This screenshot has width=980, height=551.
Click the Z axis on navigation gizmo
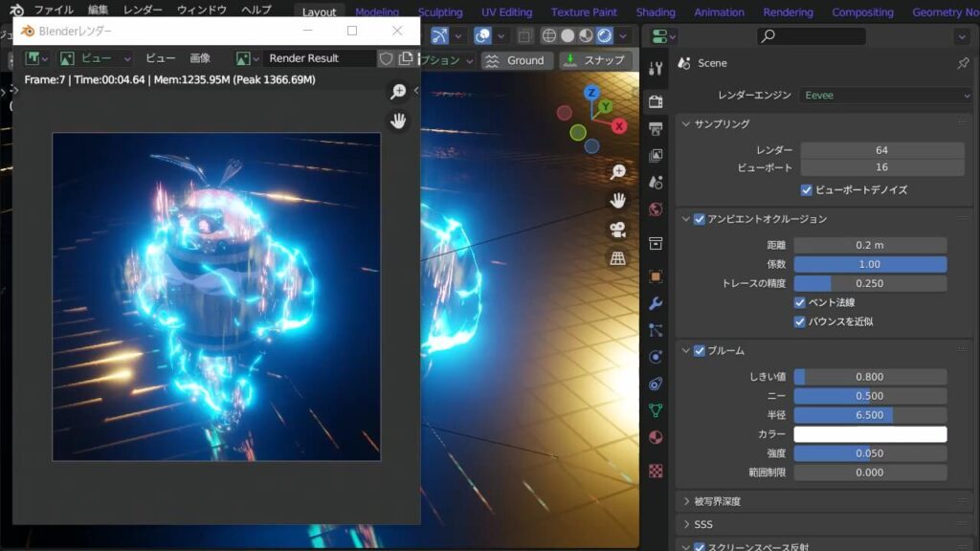pyautogui.click(x=591, y=93)
